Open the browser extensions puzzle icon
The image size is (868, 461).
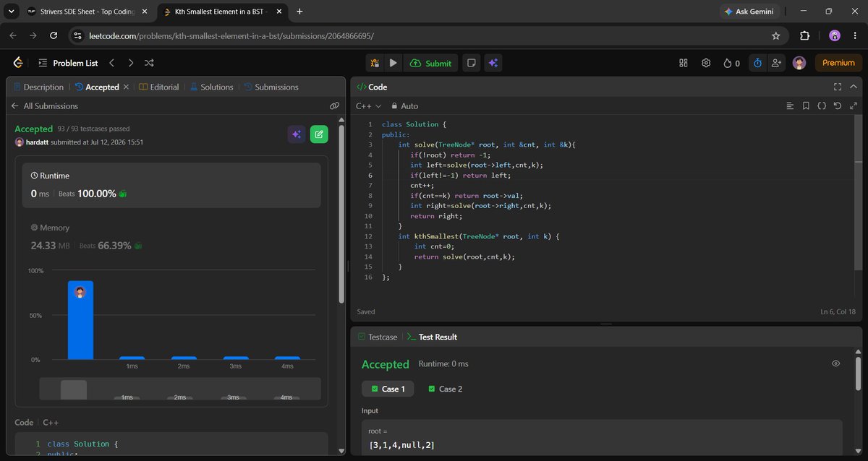[x=804, y=35]
